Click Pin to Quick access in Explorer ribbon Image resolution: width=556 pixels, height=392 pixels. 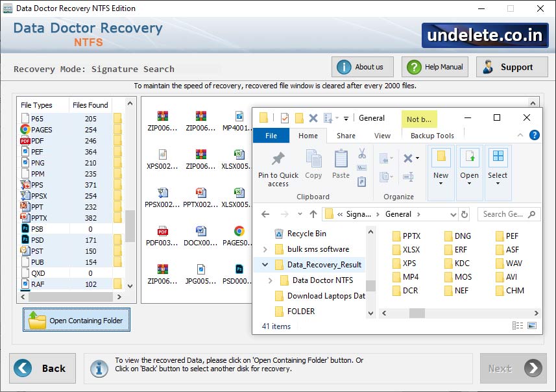pos(278,167)
